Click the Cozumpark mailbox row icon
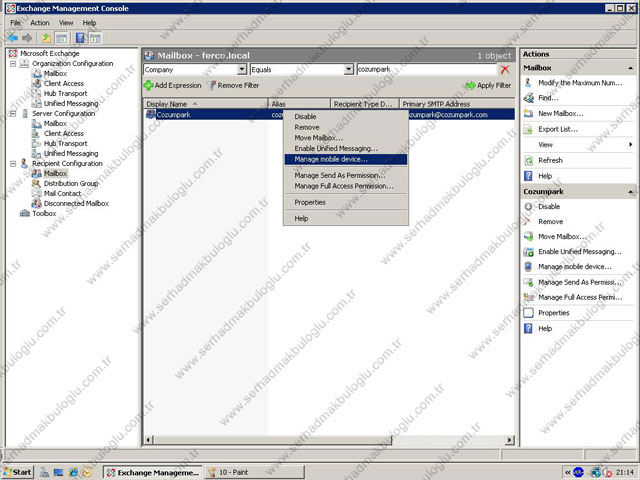Screen dimensions: 640x480 click(x=151, y=115)
